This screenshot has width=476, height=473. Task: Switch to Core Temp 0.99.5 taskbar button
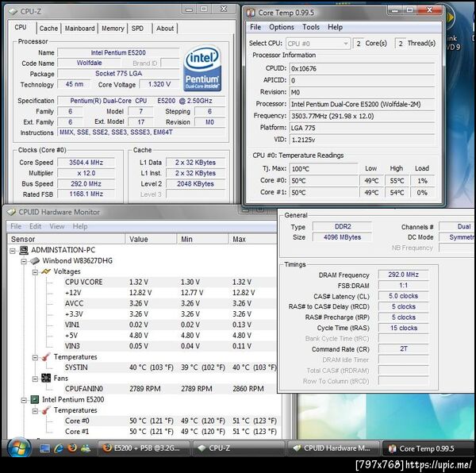pos(428,448)
